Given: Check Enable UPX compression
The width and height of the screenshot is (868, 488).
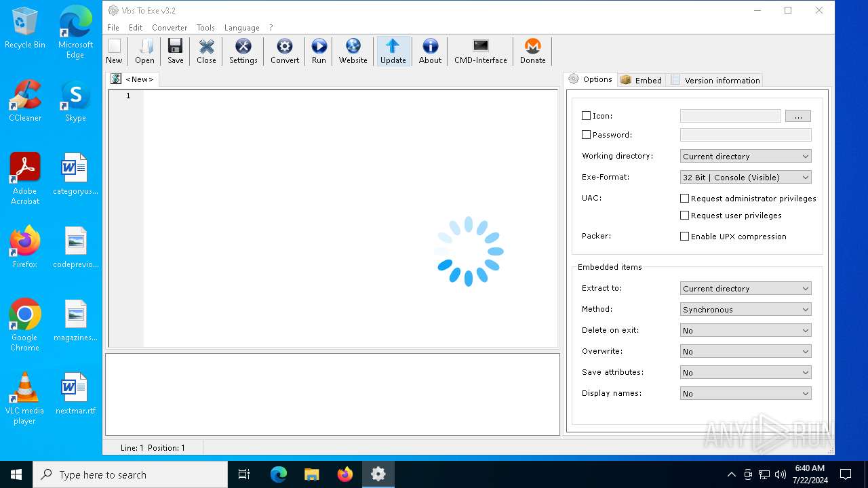Looking at the screenshot, I should tap(685, 237).
